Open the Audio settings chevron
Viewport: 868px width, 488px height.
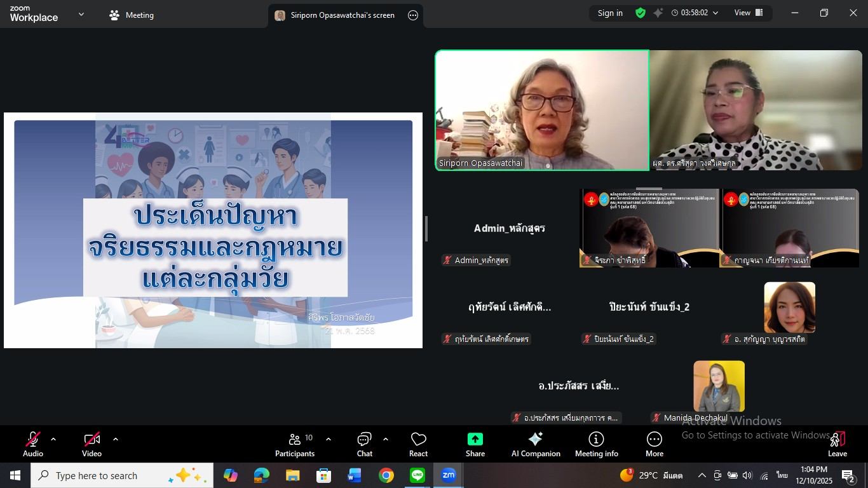click(x=53, y=438)
